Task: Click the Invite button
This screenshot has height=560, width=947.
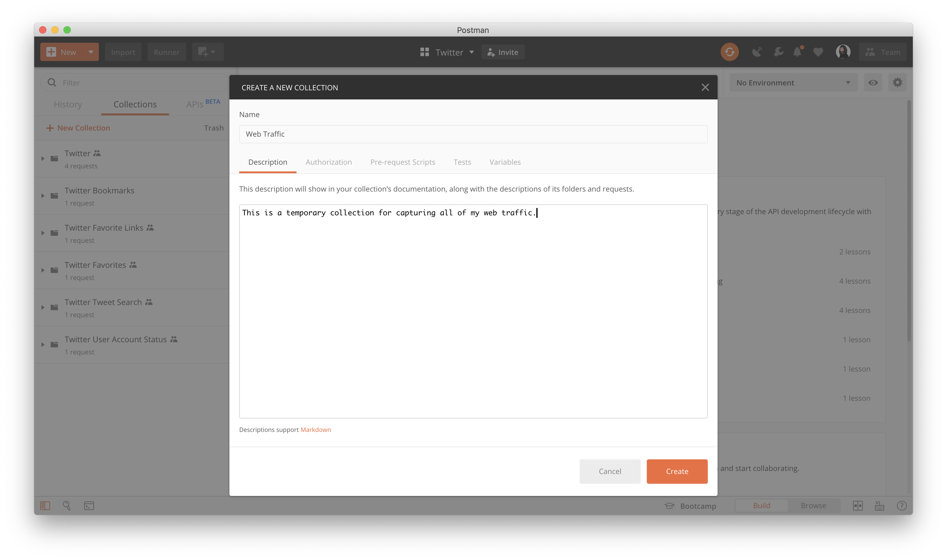Action: coord(502,52)
